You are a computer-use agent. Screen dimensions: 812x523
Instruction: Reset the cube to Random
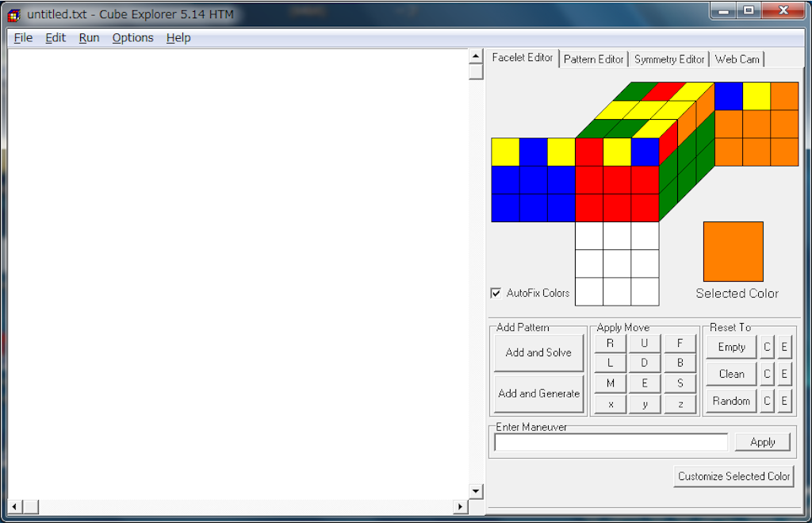coord(731,401)
